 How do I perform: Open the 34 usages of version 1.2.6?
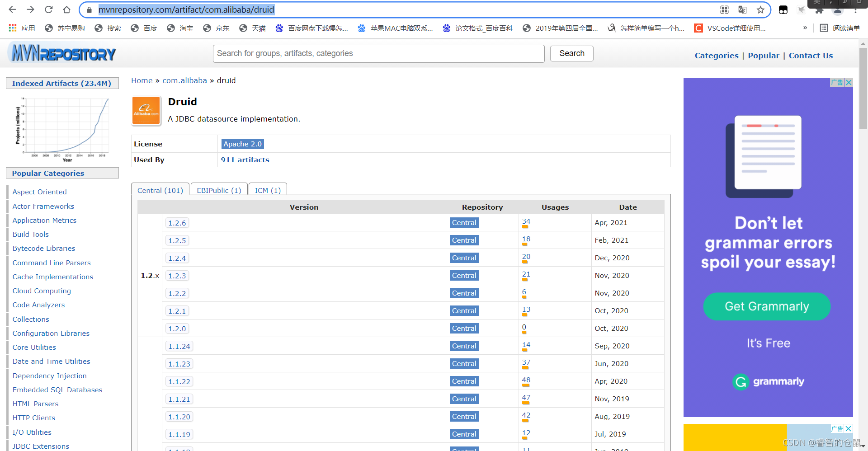coord(526,221)
